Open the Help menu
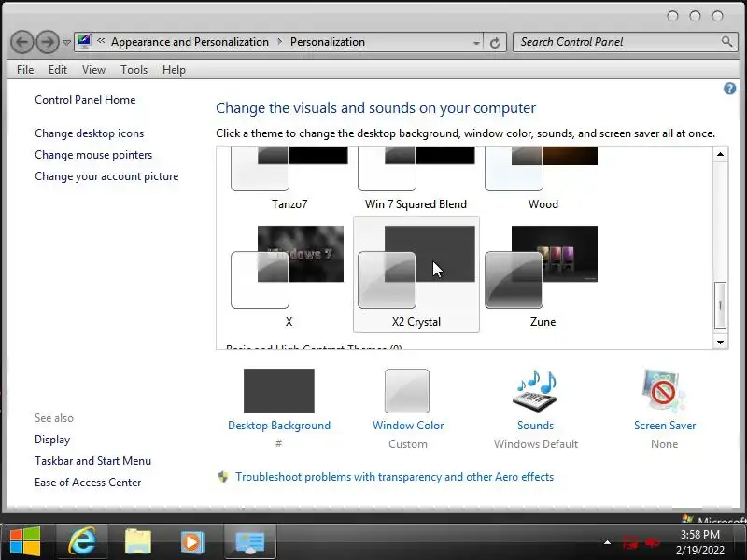This screenshot has width=747, height=560. pyautogui.click(x=174, y=69)
